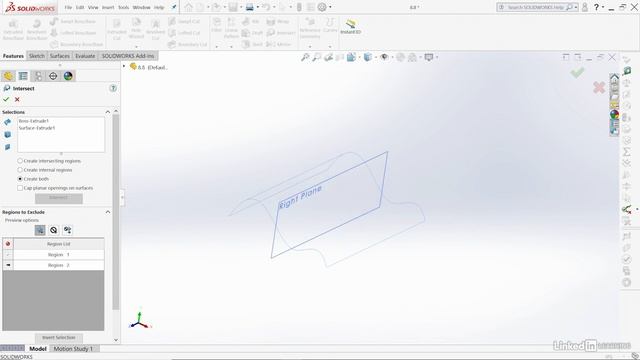The height and width of the screenshot is (360, 640).
Task: Click the Show included and excluded regions preview
Action: click(67, 230)
